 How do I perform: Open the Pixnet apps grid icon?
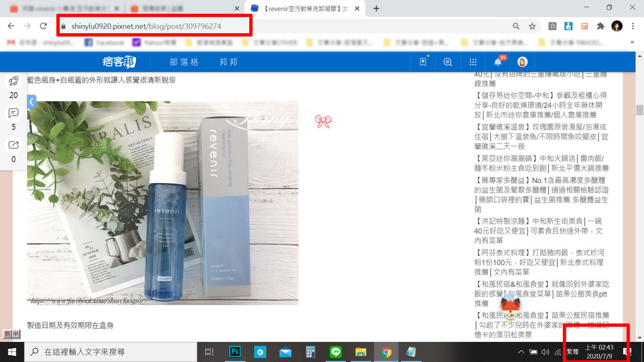[473, 62]
